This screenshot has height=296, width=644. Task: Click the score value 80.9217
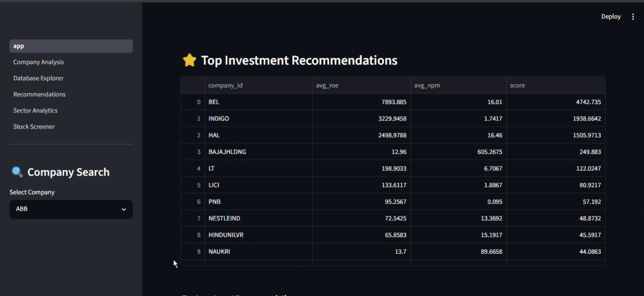(x=556, y=185)
